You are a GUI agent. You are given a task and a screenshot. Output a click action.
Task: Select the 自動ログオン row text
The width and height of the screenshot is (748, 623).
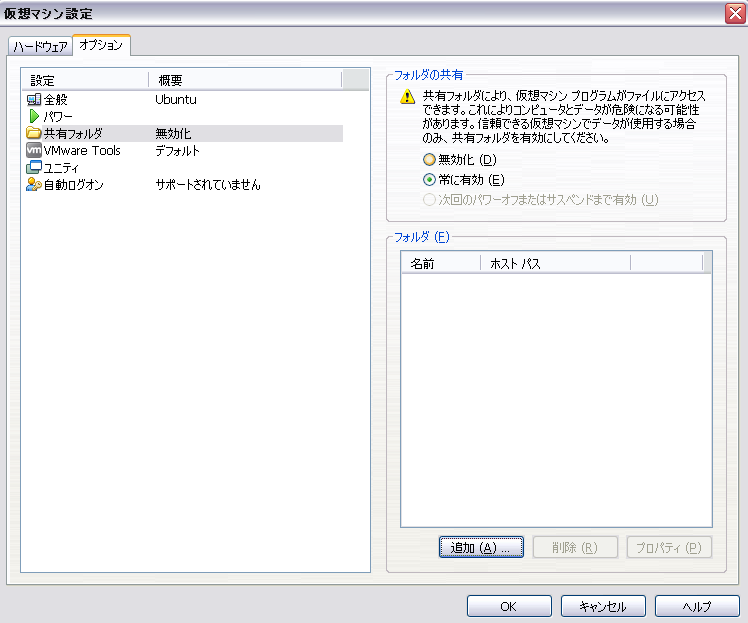coord(73,185)
